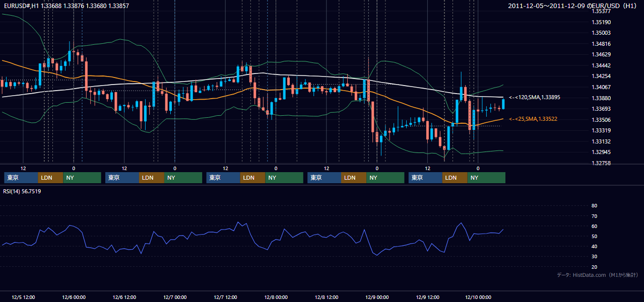Click RSI scale level 30
644x302 pixels.
(594, 257)
